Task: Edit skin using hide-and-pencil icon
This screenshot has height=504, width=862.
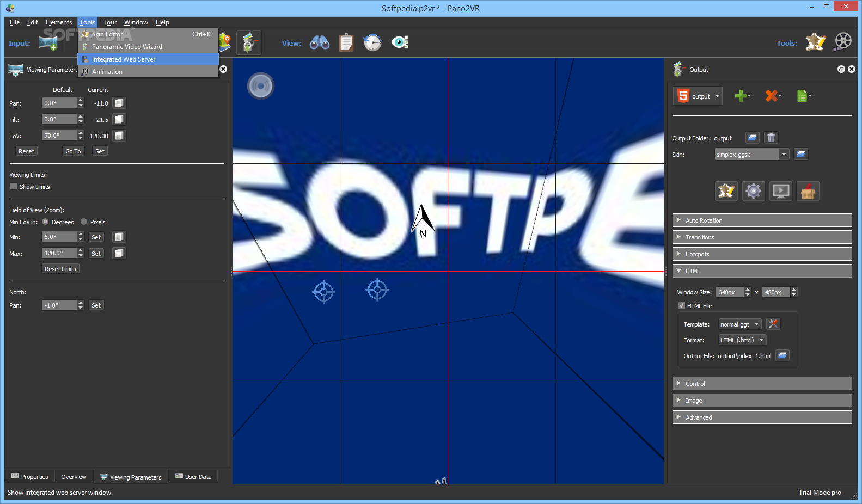Action: pos(726,191)
